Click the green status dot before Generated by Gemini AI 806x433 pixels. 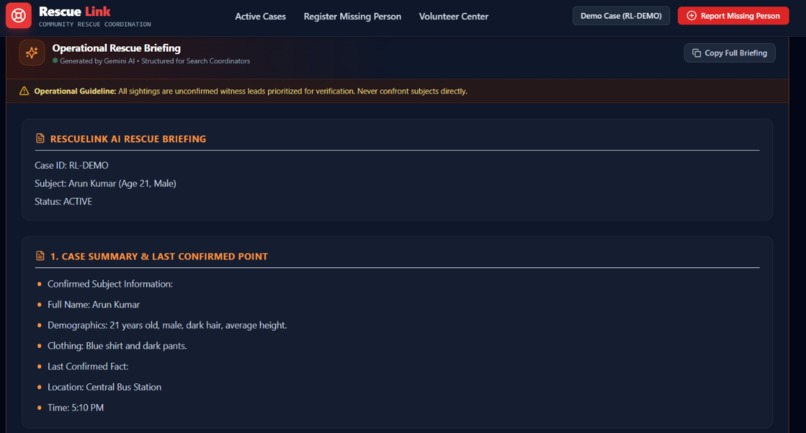[55, 61]
